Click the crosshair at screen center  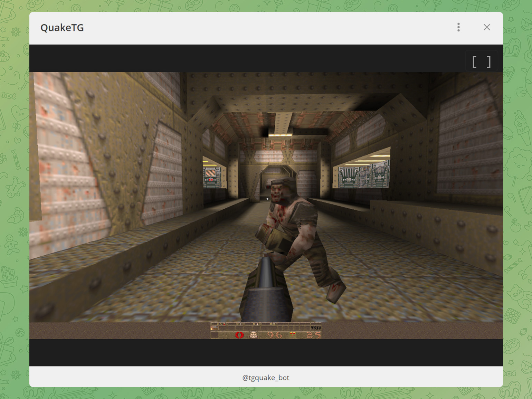pos(267,199)
